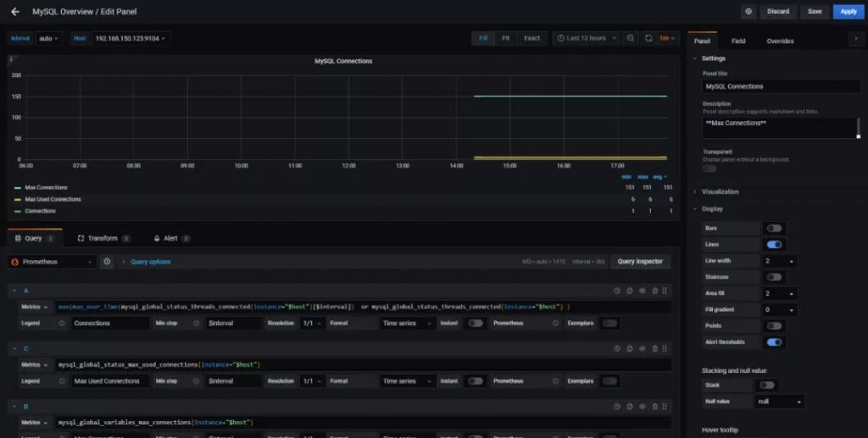Open the Overrides tab

[x=780, y=41]
